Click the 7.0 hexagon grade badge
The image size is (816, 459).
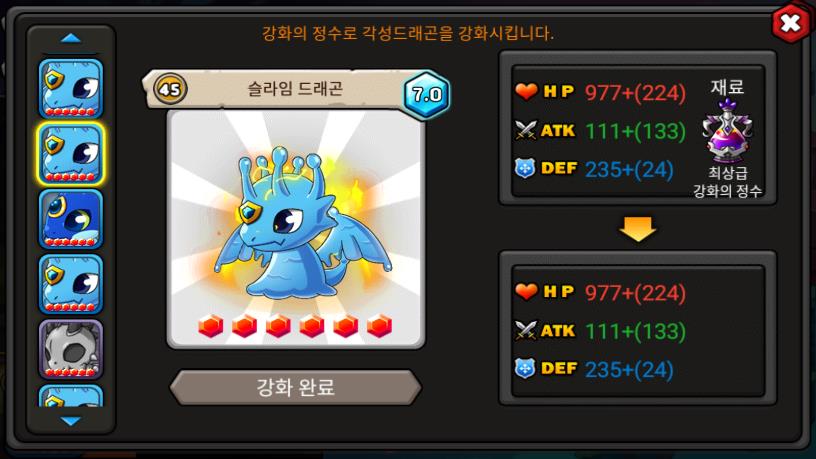pos(427,95)
